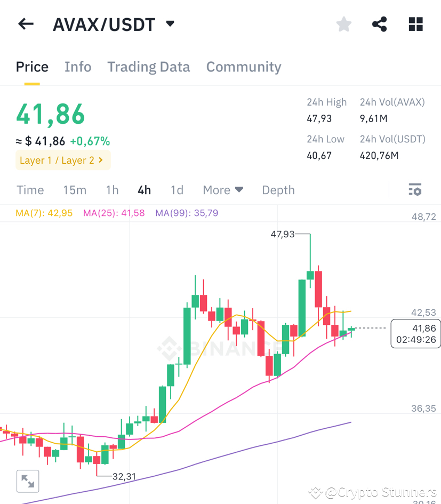Favorite AVAX/USDT using the star icon
The width and height of the screenshot is (441, 504).
pos(343,23)
